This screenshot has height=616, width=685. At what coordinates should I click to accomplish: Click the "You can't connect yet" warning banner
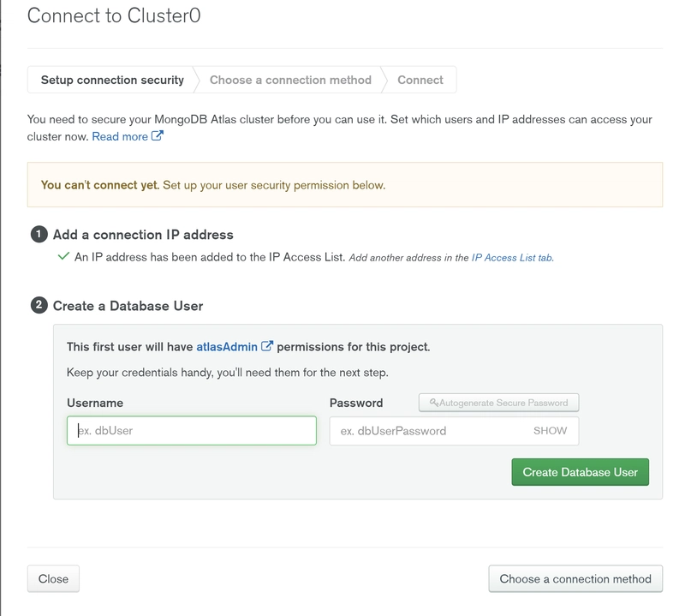tap(344, 185)
